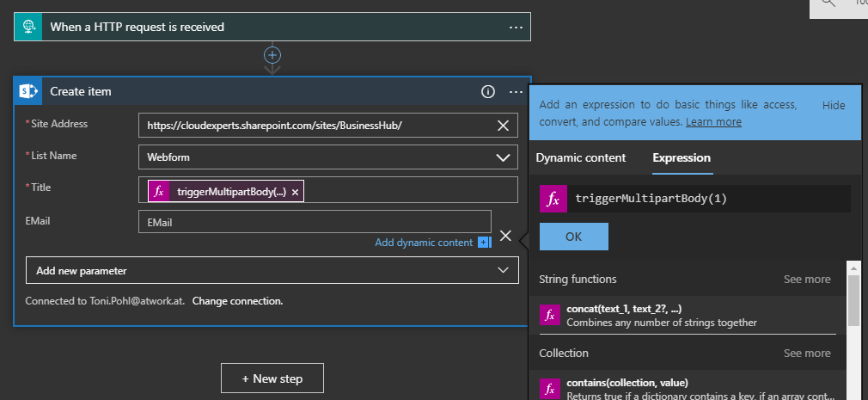This screenshot has height=400, width=868.
Task: Show Create item info icon
Action: [488, 91]
